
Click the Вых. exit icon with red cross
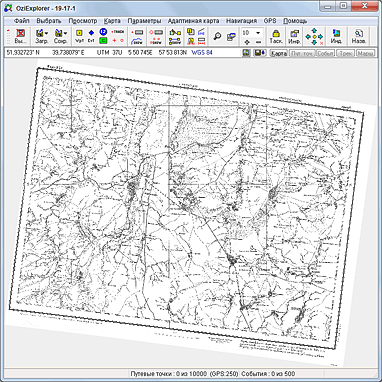coord(21,37)
